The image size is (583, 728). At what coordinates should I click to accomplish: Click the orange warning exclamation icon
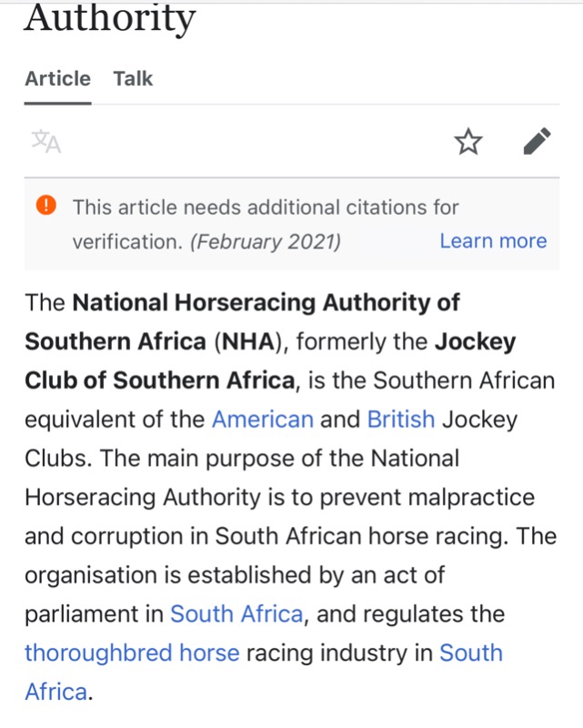[x=47, y=206]
